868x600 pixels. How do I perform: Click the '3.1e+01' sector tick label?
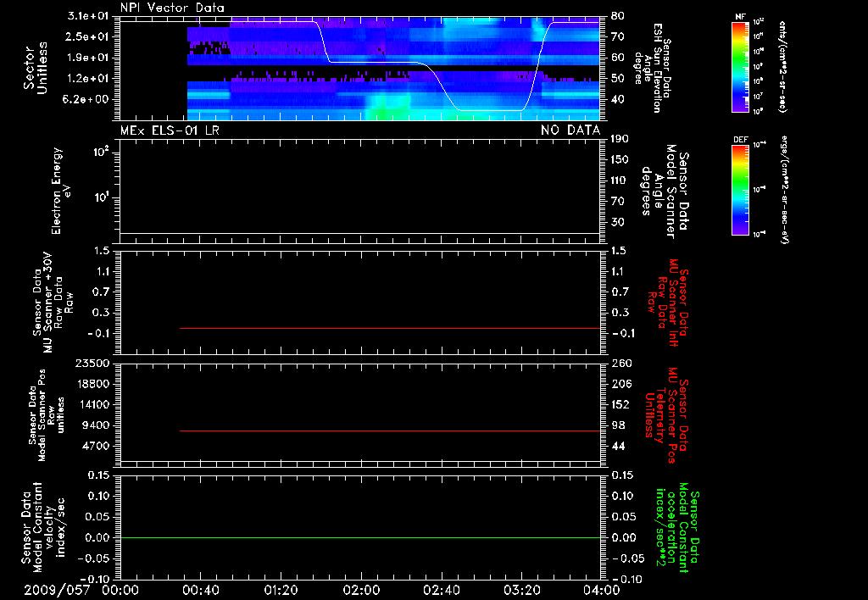(x=88, y=16)
